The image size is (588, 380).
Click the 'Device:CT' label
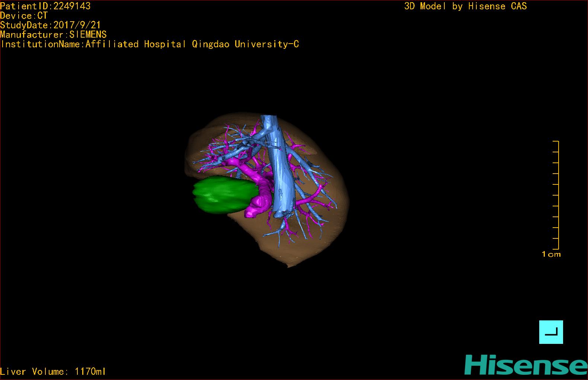tap(24, 16)
